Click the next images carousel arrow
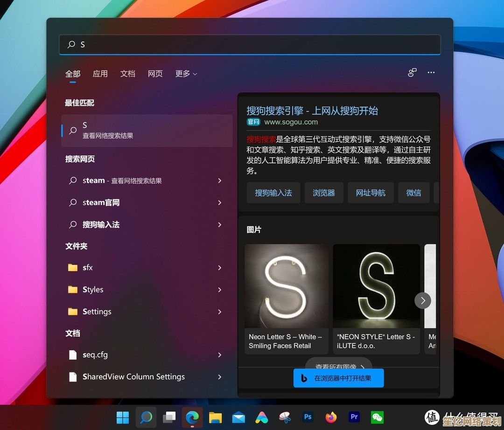504x430 pixels. pyautogui.click(x=423, y=301)
